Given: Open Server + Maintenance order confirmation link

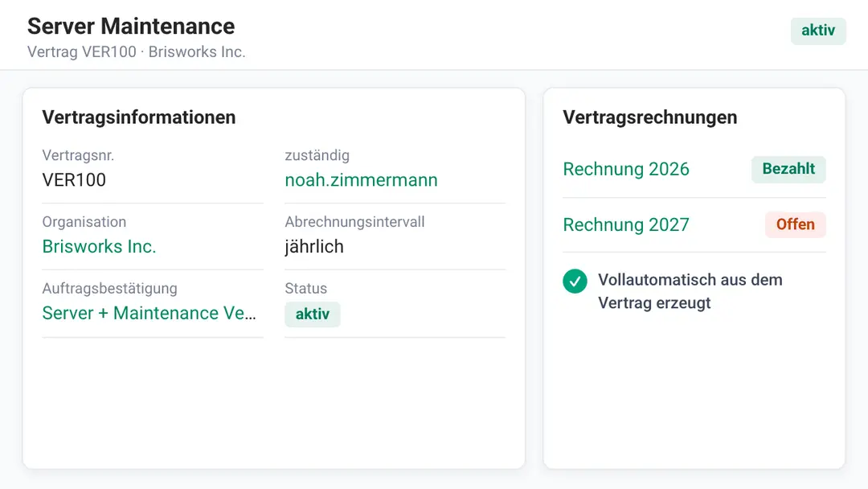Looking at the screenshot, I should pos(149,313).
